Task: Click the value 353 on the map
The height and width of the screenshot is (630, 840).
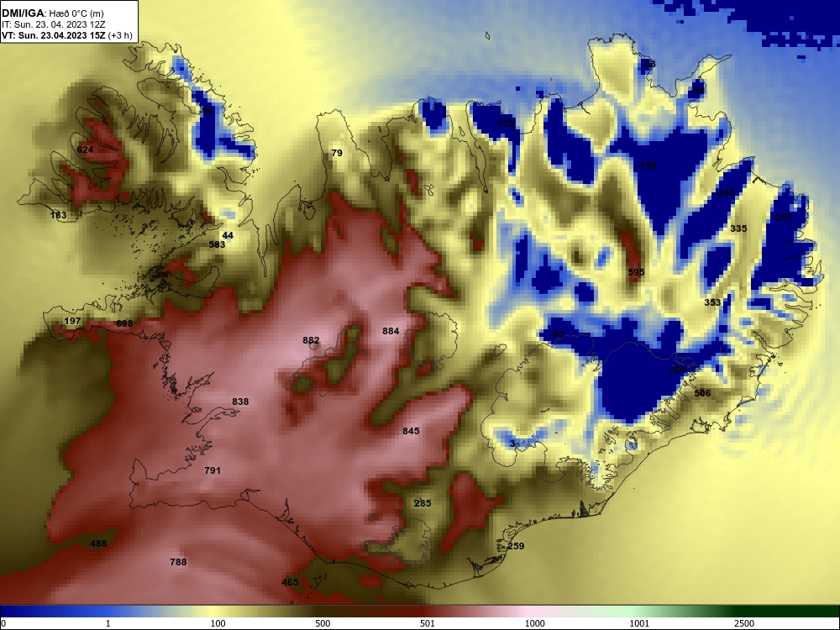Action: pos(712,302)
